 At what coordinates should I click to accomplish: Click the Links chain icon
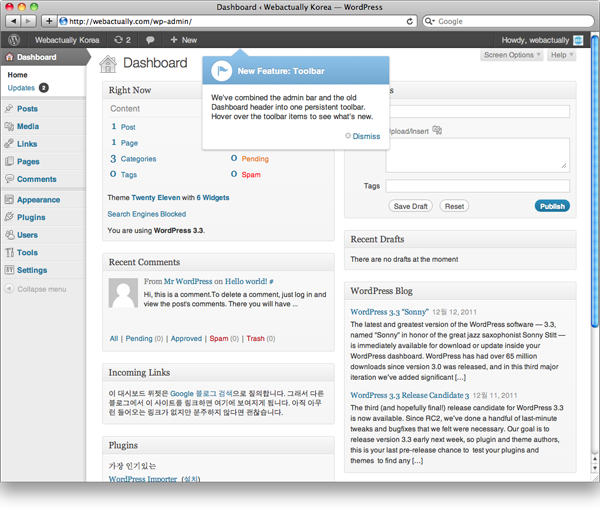point(9,144)
